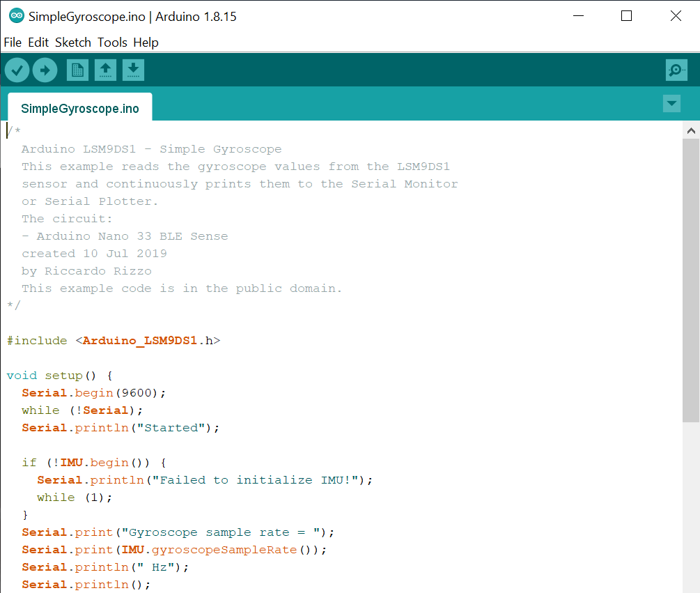Click on 'void setup() {' line
700x593 pixels.
tap(60, 376)
